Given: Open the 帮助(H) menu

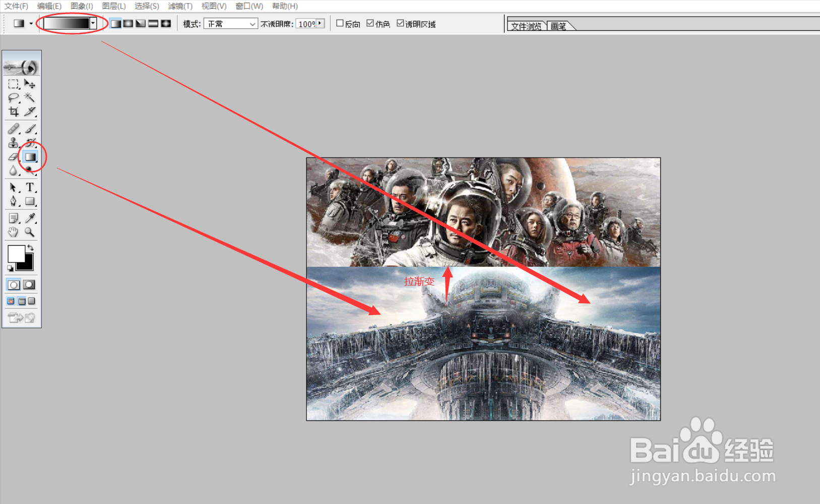Looking at the screenshot, I should tap(285, 6).
